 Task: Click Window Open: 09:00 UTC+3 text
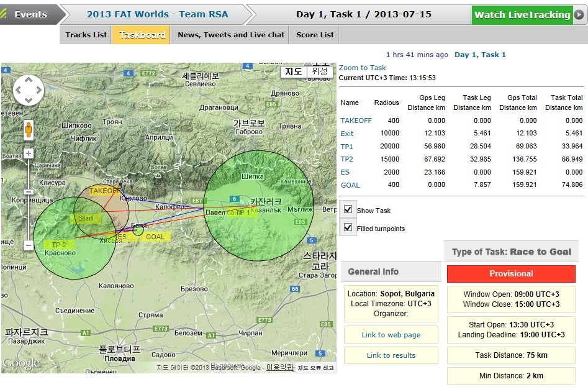(511, 294)
